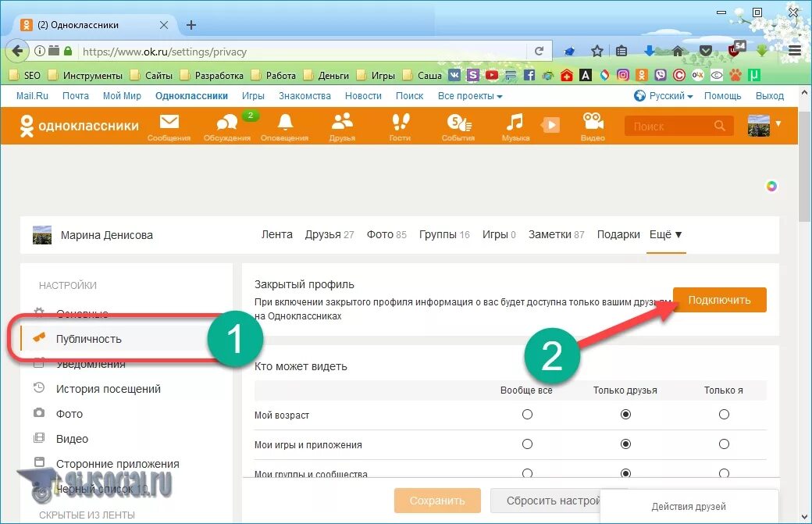
Task: Click the browser address bar
Action: 303,52
